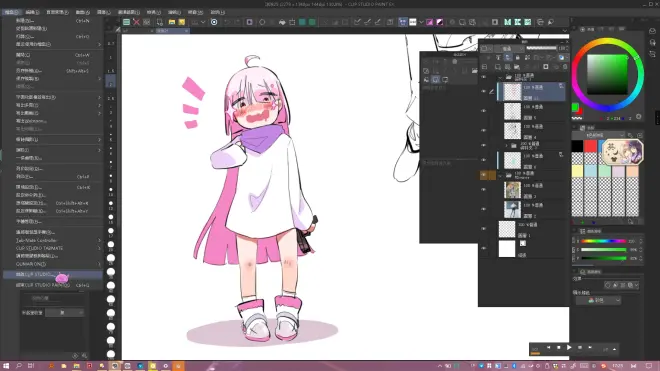Click the play button on the timeline controls
Viewport: 660px width, 371px height.
569,347
